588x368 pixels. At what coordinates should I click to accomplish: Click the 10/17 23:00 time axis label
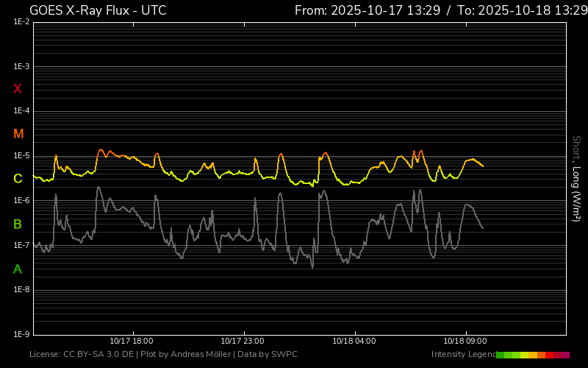tap(243, 341)
